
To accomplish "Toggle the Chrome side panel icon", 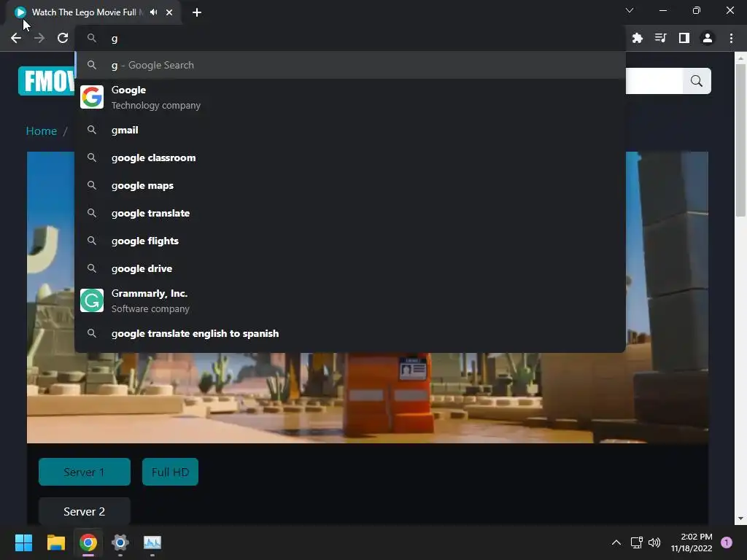I will point(684,38).
